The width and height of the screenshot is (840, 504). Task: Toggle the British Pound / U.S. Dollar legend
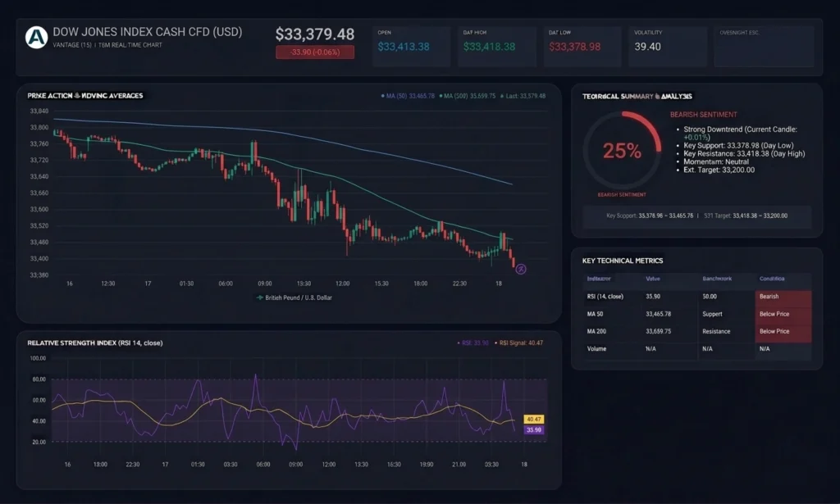click(x=294, y=297)
